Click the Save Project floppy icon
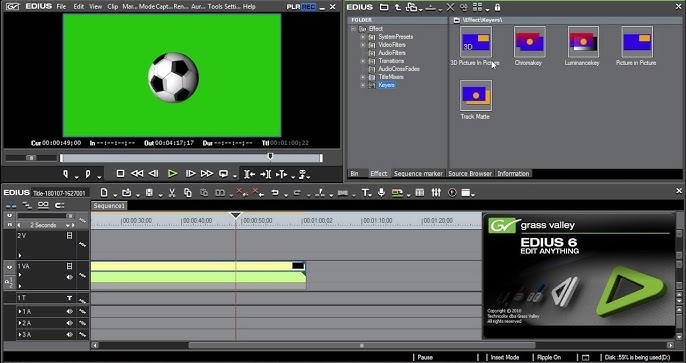This screenshot has width=686, height=363. pyautogui.click(x=149, y=192)
